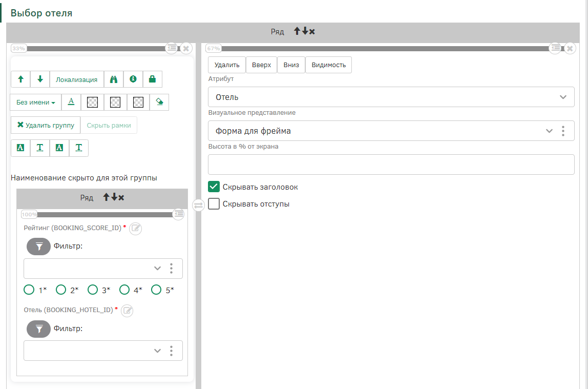Click the 'Удалить' button in right panel
Viewport: 588px width, 389px height.
point(227,65)
